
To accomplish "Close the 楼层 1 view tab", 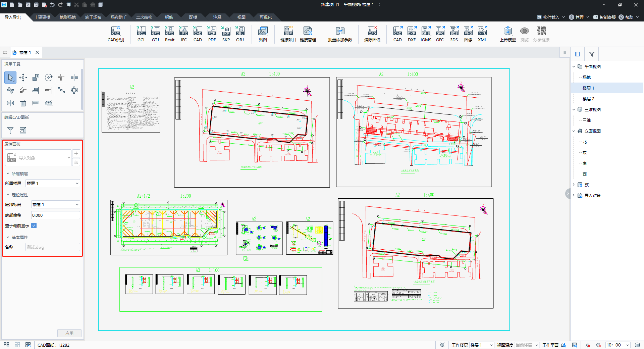I will coord(37,52).
